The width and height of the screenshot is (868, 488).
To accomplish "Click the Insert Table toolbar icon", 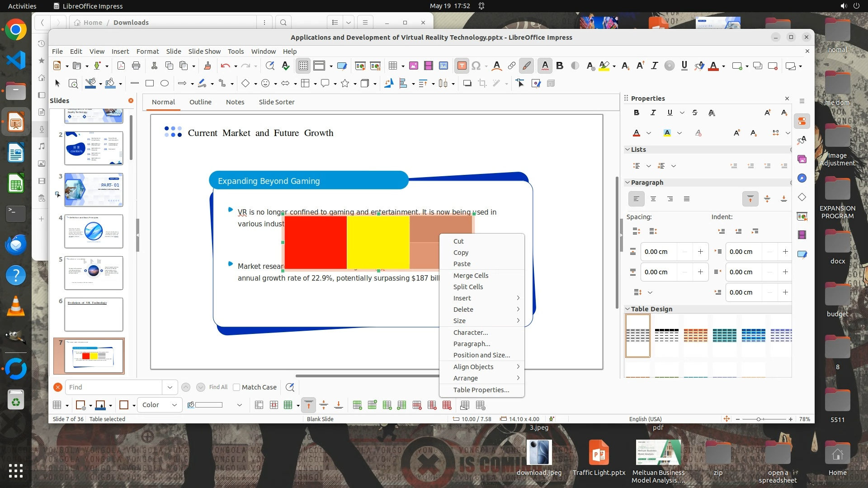I will 392,66.
